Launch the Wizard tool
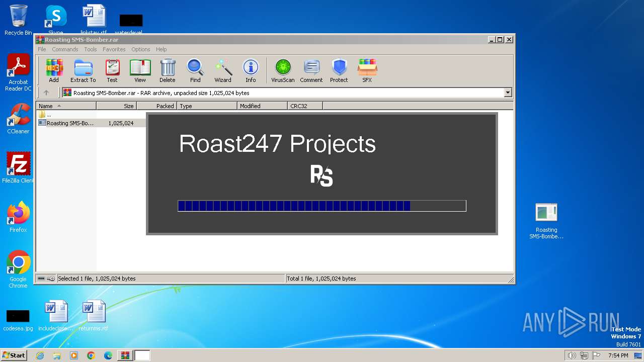644x362 pixels. coord(223,70)
